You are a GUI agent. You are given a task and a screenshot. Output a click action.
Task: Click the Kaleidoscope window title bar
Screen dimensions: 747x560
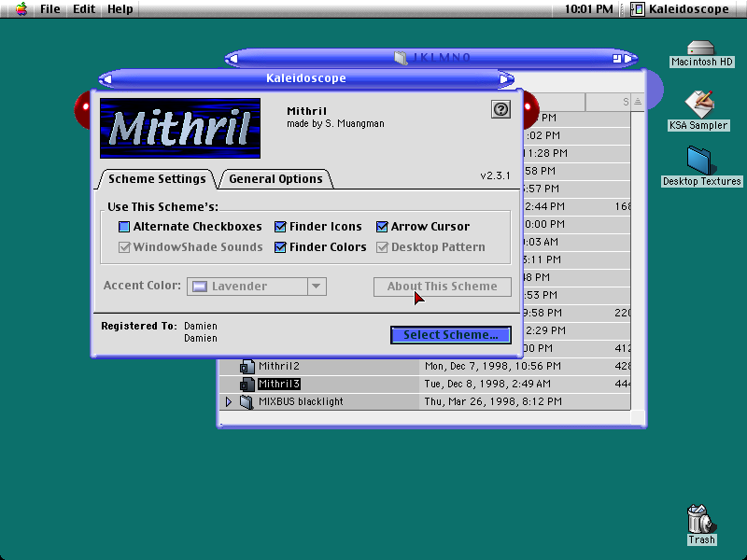(x=306, y=78)
